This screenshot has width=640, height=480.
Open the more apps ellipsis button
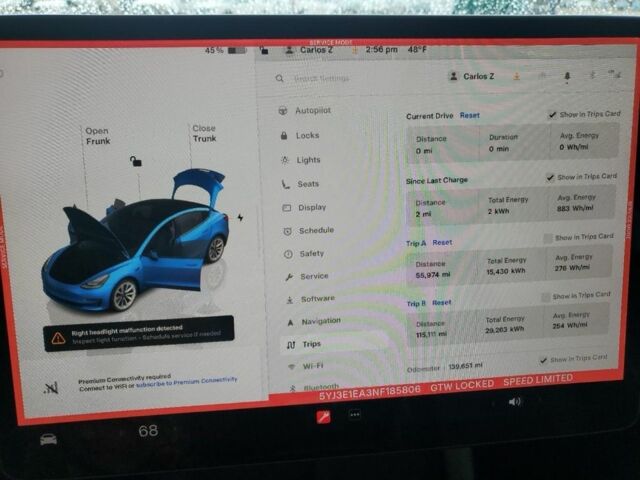355,415
